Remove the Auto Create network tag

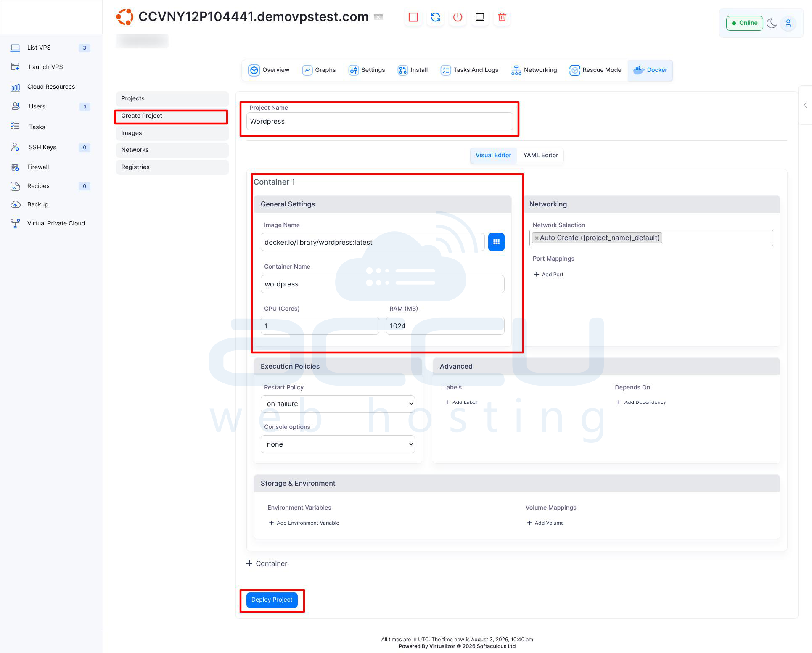pos(537,238)
